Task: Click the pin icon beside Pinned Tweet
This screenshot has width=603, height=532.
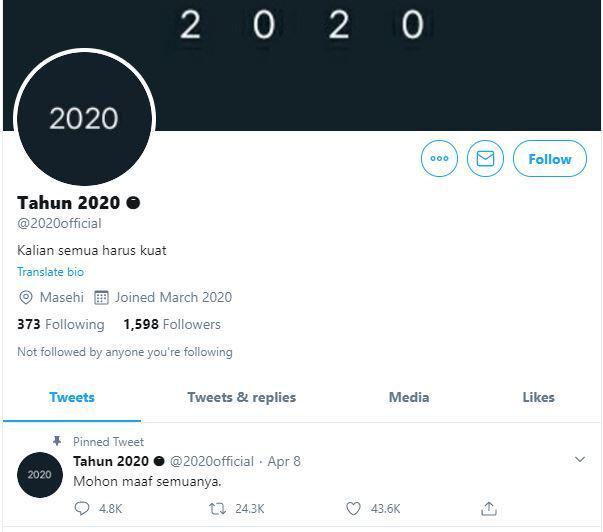Action: pyautogui.click(x=57, y=441)
